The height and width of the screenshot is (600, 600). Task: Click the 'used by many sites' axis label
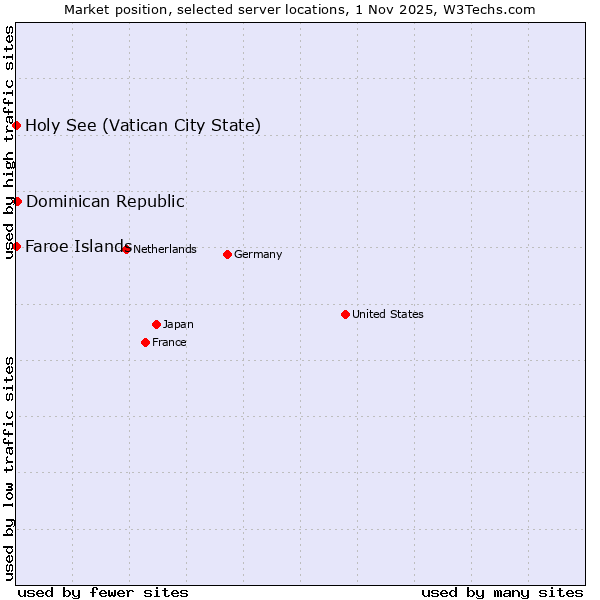(x=502, y=592)
